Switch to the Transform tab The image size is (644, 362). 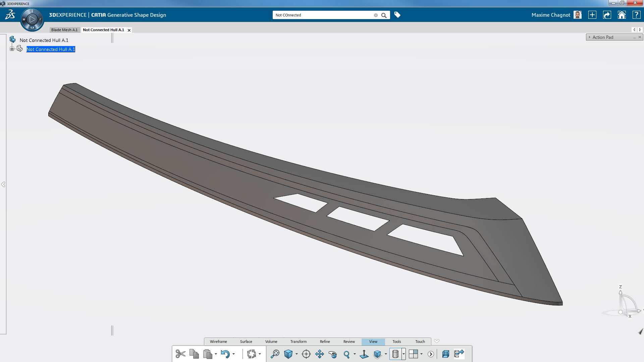pyautogui.click(x=298, y=342)
